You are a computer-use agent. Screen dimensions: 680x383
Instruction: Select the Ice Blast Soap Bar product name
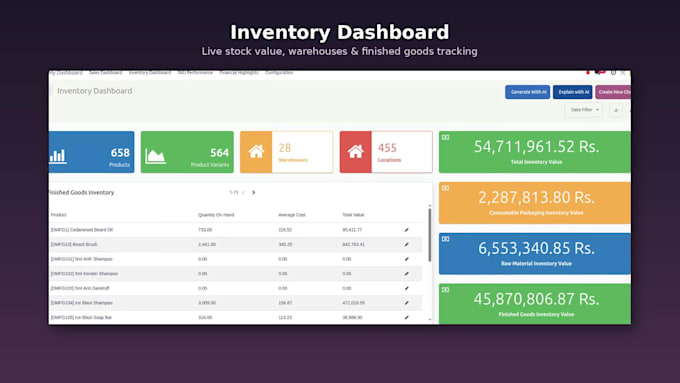(81, 318)
